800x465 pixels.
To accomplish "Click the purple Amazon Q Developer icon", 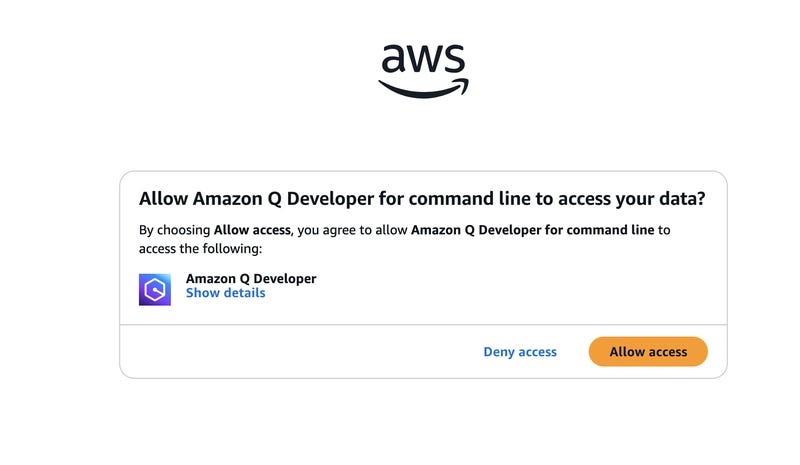I will point(155,289).
